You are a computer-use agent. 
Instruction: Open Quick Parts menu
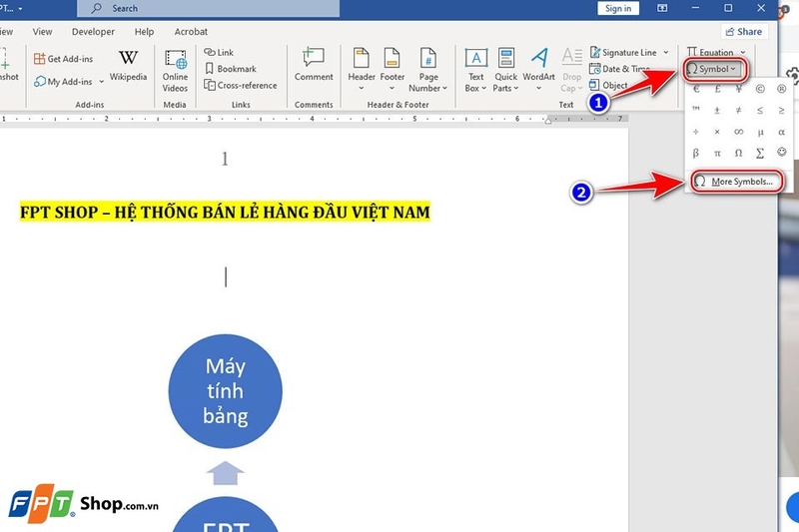[x=505, y=70]
